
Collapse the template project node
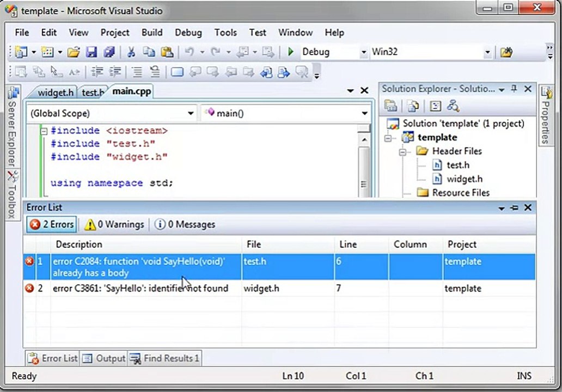[x=388, y=138]
